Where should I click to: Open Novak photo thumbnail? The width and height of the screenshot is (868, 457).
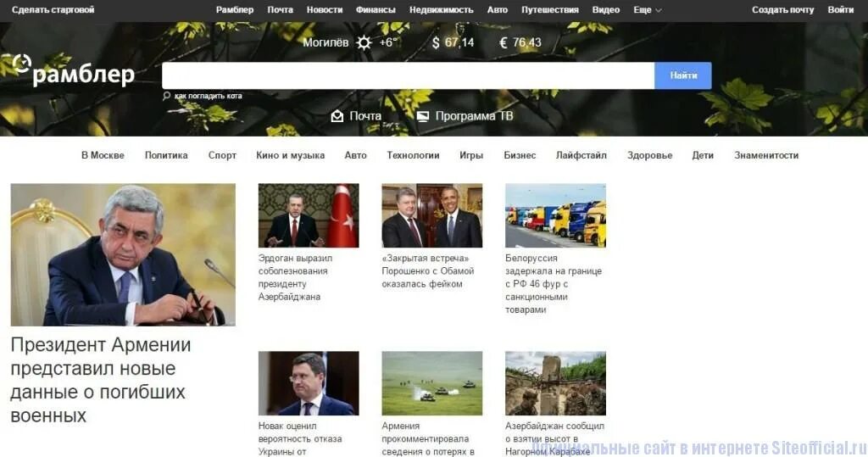(x=309, y=383)
